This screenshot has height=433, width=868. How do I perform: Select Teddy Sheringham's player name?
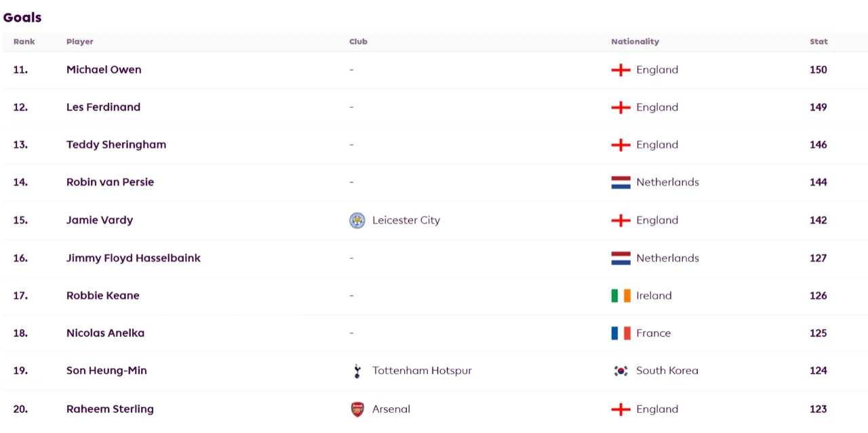(116, 145)
